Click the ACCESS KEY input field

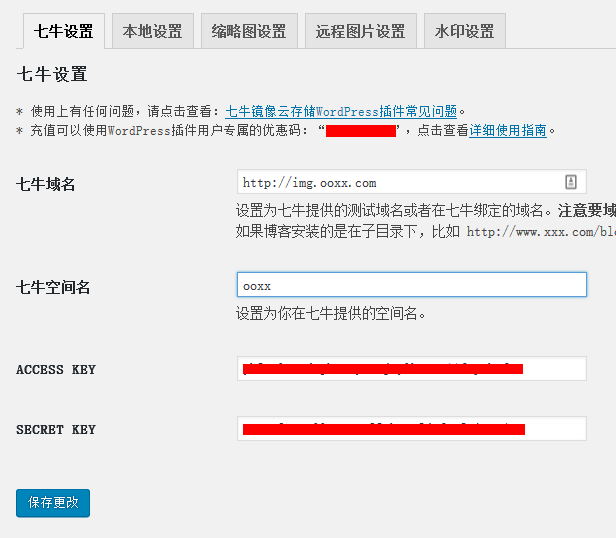(x=411, y=369)
